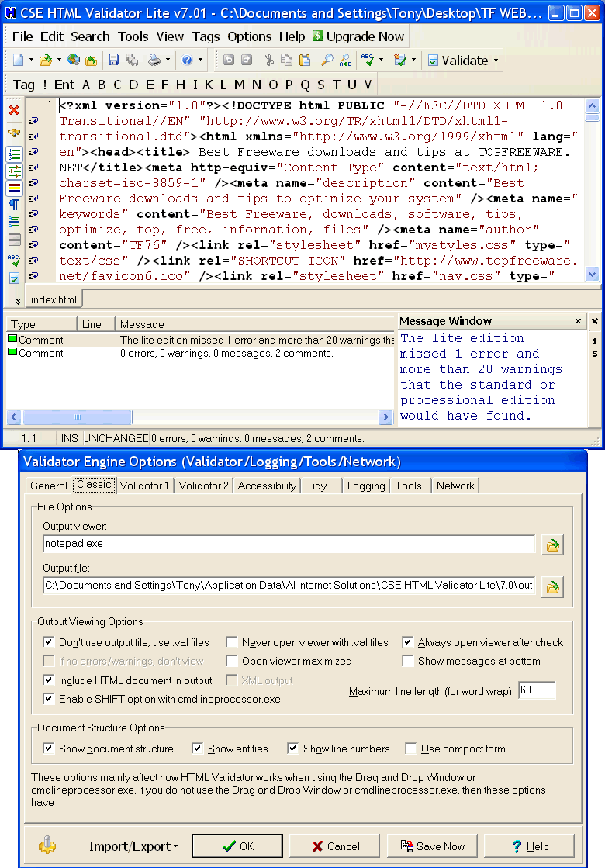
Task: Toggle Enable SHIFT option with cmdlineprocessor.exe
Action: point(49,699)
